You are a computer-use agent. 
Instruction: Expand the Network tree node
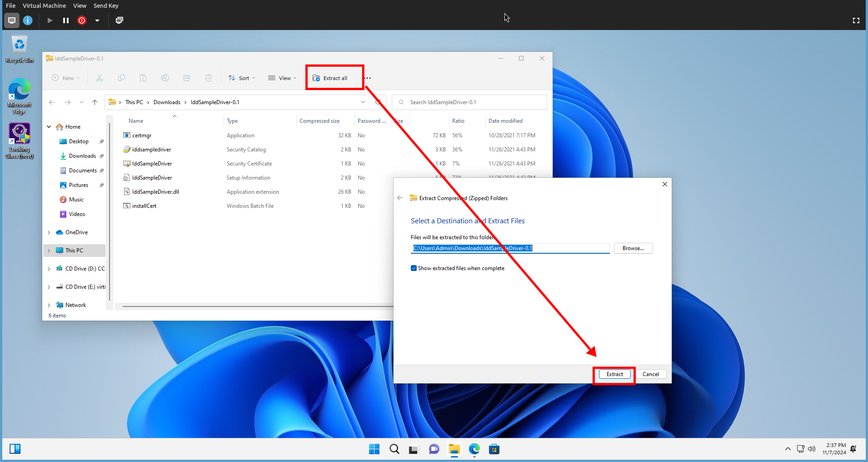click(49, 305)
